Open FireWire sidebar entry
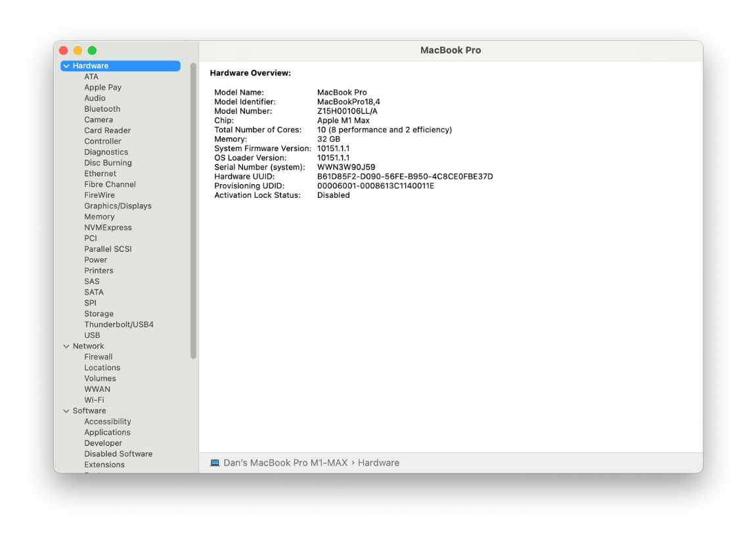The height and width of the screenshot is (539, 756). click(100, 195)
